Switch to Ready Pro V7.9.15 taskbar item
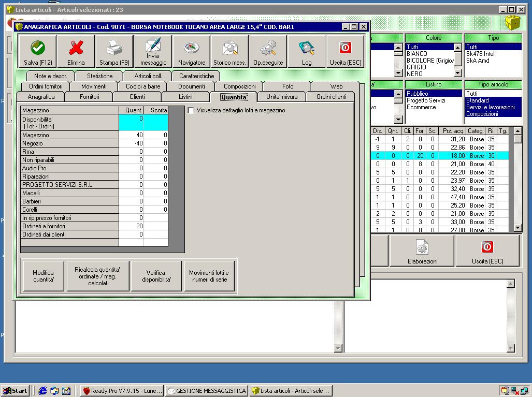 (x=122, y=391)
